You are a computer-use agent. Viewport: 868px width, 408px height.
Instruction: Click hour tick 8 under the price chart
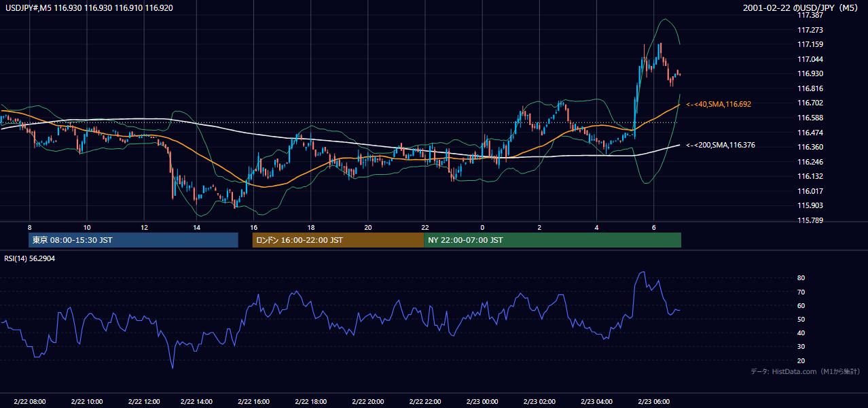29,227
